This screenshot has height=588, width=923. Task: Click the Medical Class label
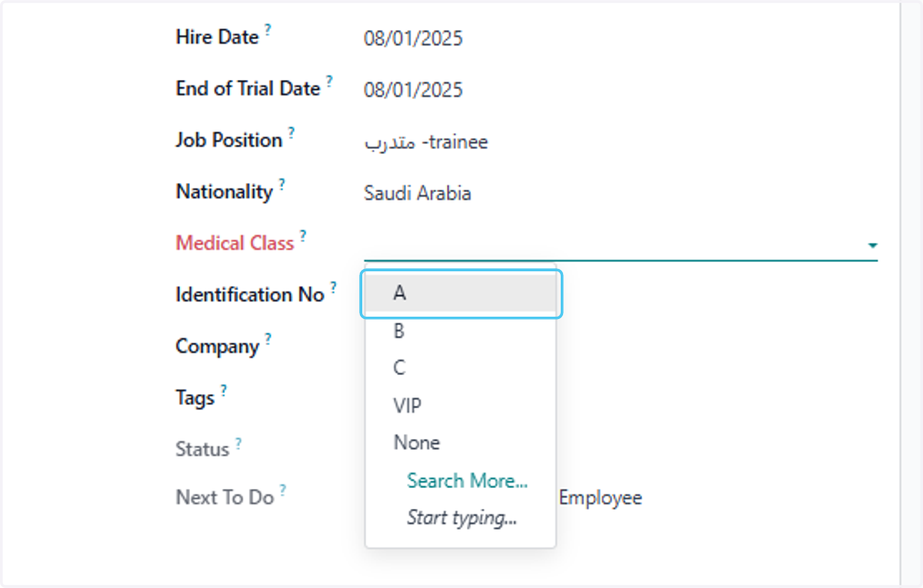pos(235,244)
